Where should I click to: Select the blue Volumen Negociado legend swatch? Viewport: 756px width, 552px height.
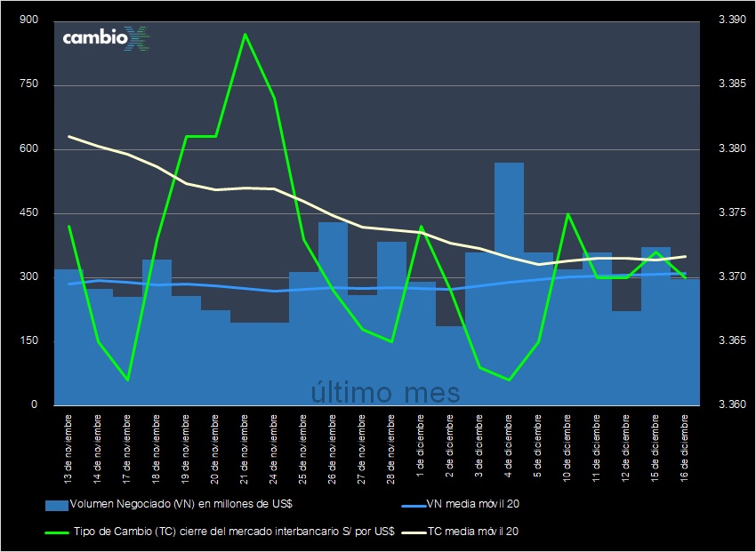tap(56, 505)
